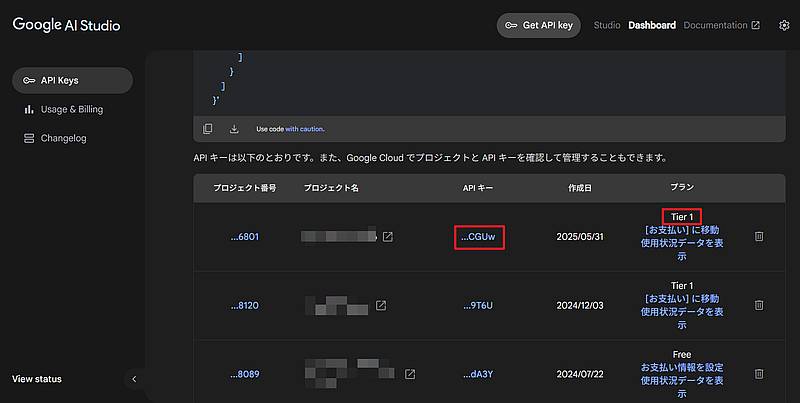Screen dimensions: 800x403
Task: Click the Tier 1 label for key ...9T6U
Action: (x=682, y=285)
